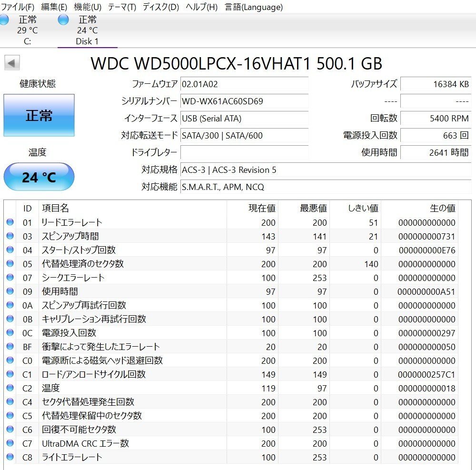Click the status dot for ID C0 row

coord(10,360)
